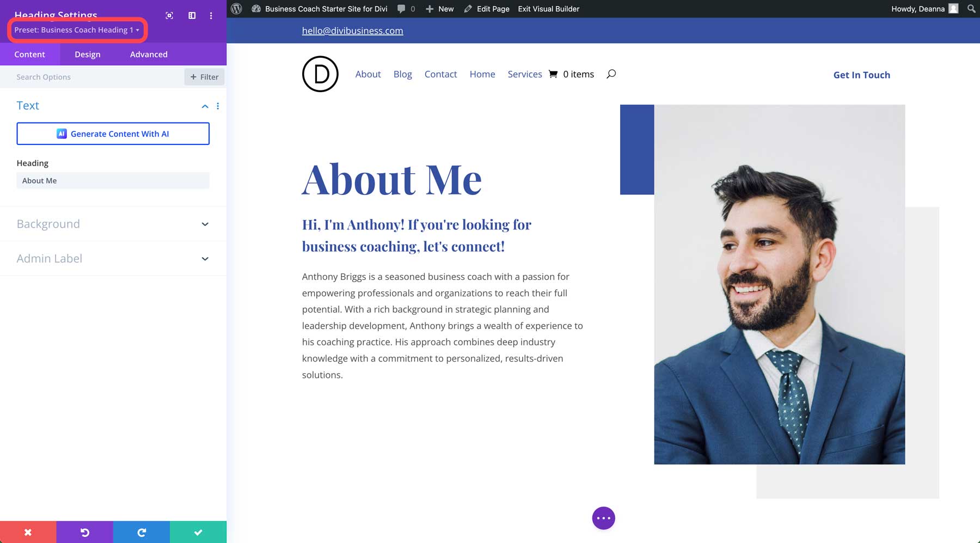Screen dimensions: 980x543
Task: Open the three-dot options menu in Heading Settings
Action: coord(211,15)
